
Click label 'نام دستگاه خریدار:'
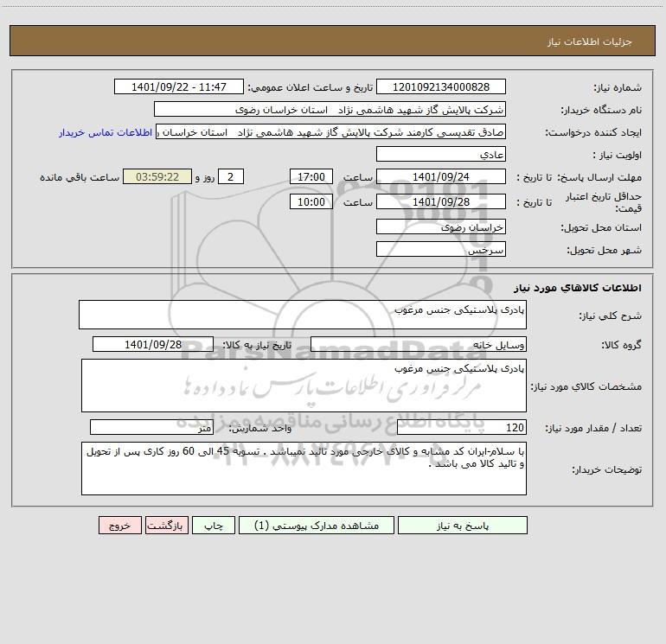point(601,110)
